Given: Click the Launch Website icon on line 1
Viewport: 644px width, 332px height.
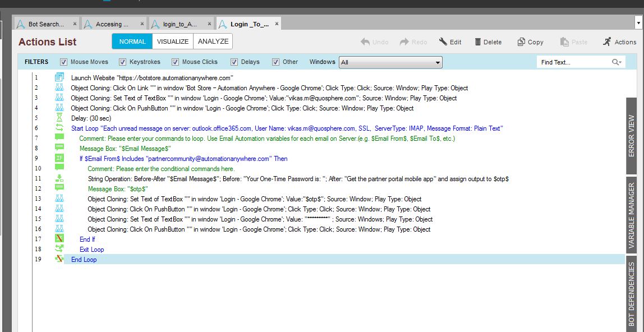Looking at the screenshot, I should click(59, 77).
